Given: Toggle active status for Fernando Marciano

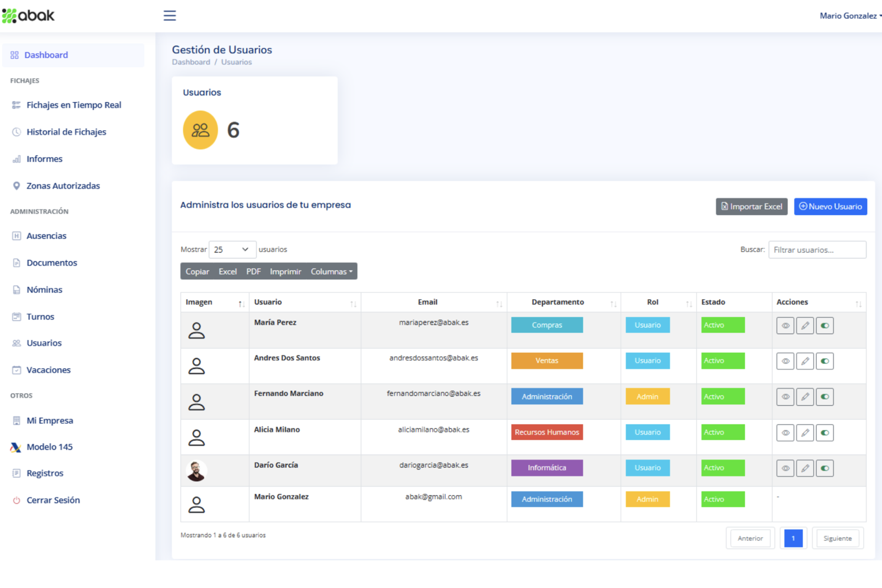Looking at the screenshot, I should [x=825, y=397].
